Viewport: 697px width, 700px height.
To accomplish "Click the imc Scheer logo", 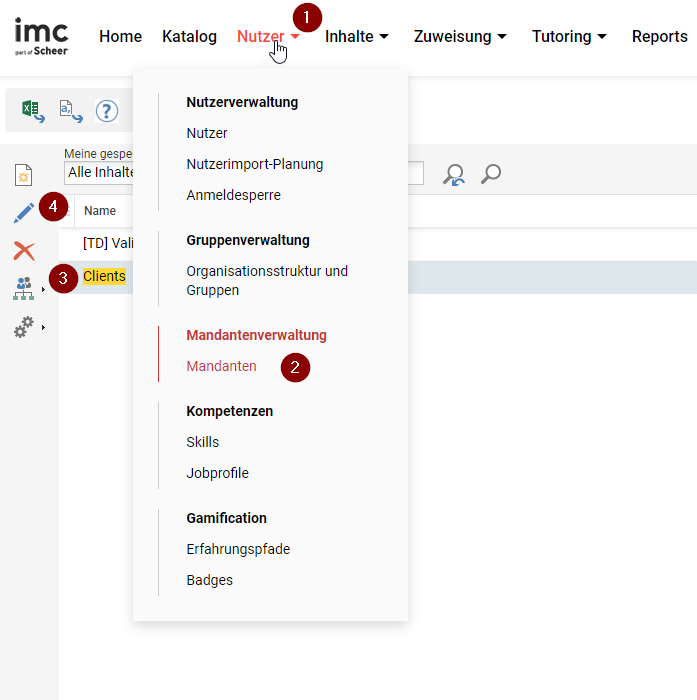I will click(42, 36).
